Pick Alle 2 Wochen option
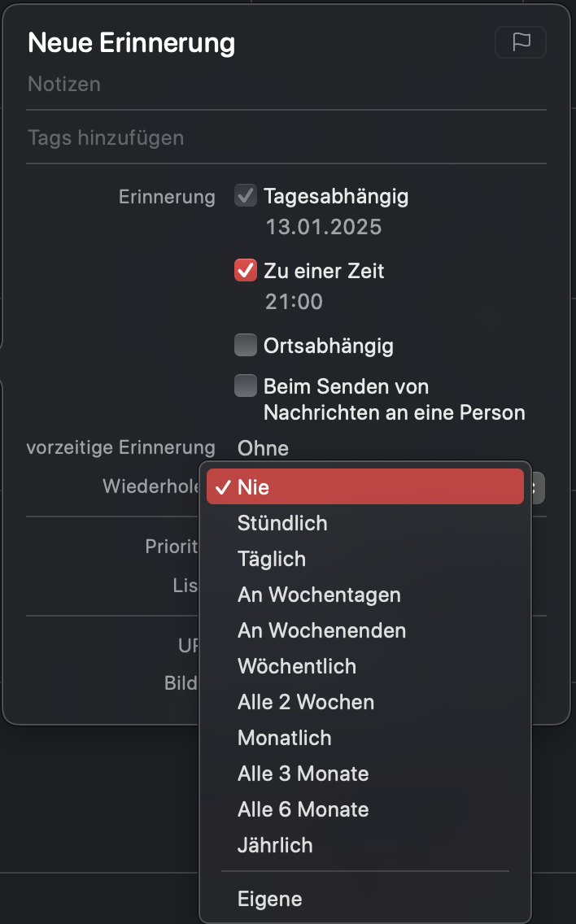The height and width of the screenshot is (924, 576). pyautogui.click(x=306, y=702)
